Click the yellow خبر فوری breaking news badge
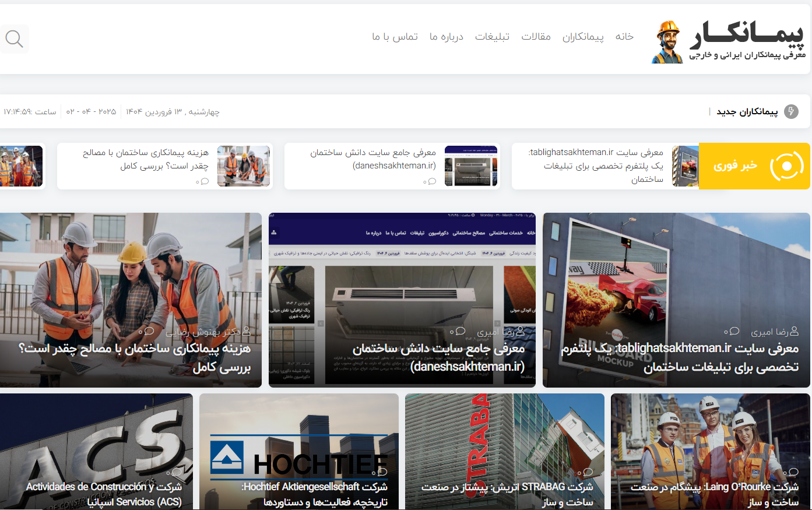812x510 pixels. click(754, 166)
